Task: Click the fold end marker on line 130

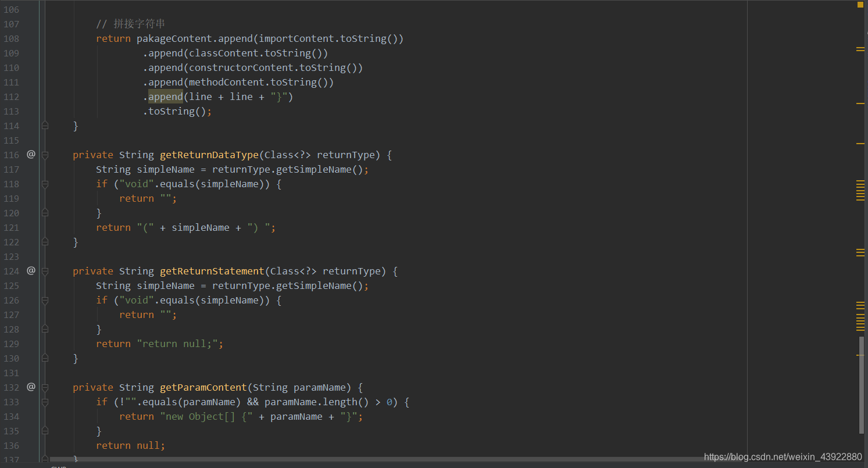Action: tap(45, 358)
